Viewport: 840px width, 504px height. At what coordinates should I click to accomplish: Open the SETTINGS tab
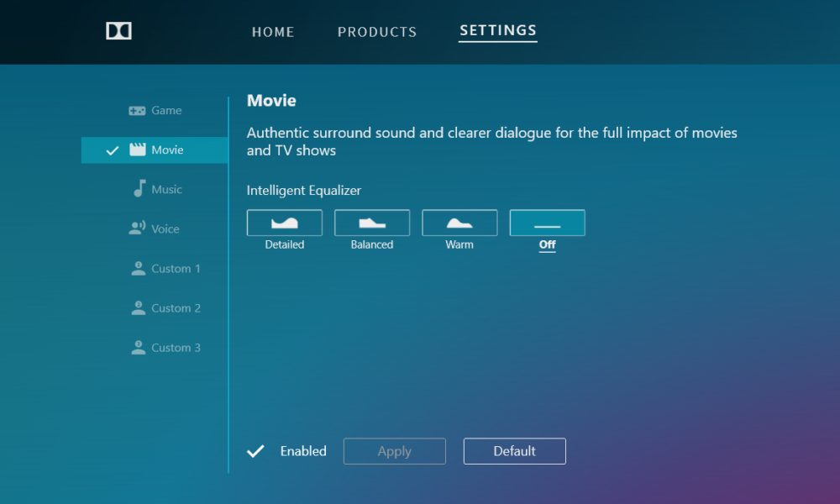tap(497, 31)
